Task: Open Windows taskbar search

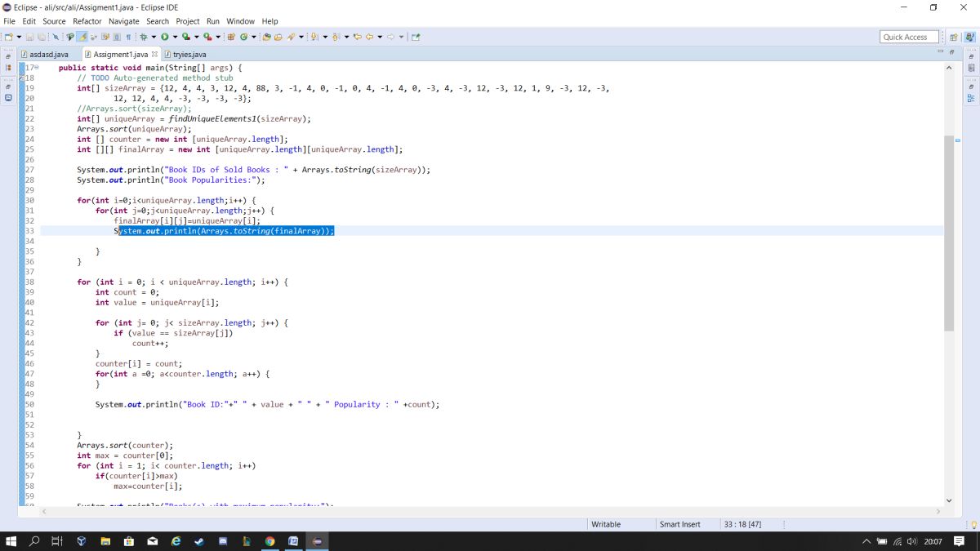Action: point(34,541)
